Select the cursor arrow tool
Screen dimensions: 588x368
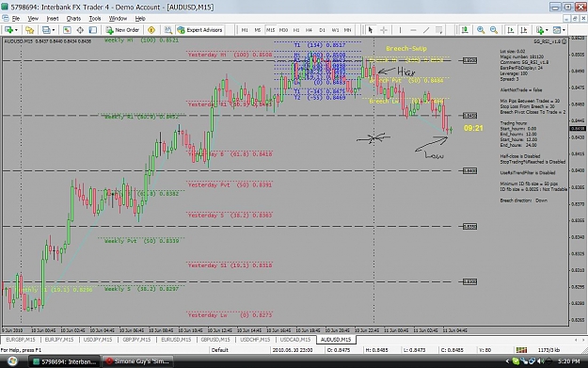point(371,30)
